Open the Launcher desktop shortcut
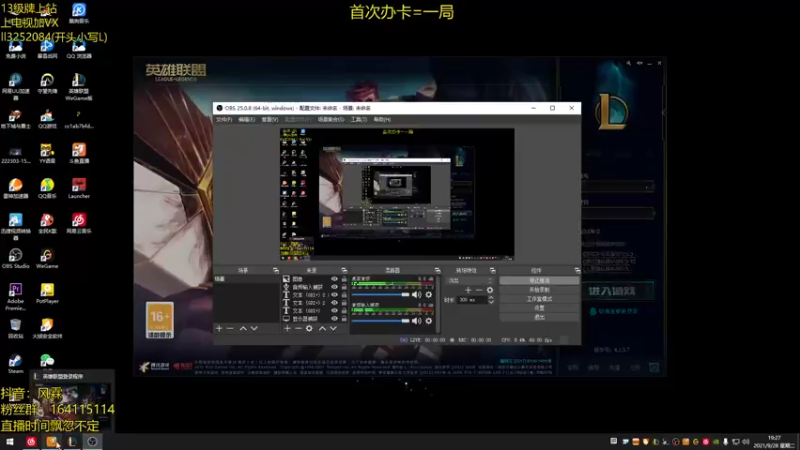This screenshot has width=800, height=450. [x=79, y=188]
